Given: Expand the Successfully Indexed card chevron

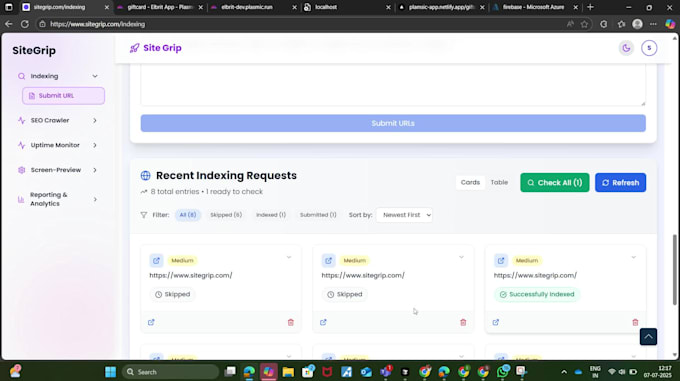Looking at the screenshot, I should [x=634, y=257].
